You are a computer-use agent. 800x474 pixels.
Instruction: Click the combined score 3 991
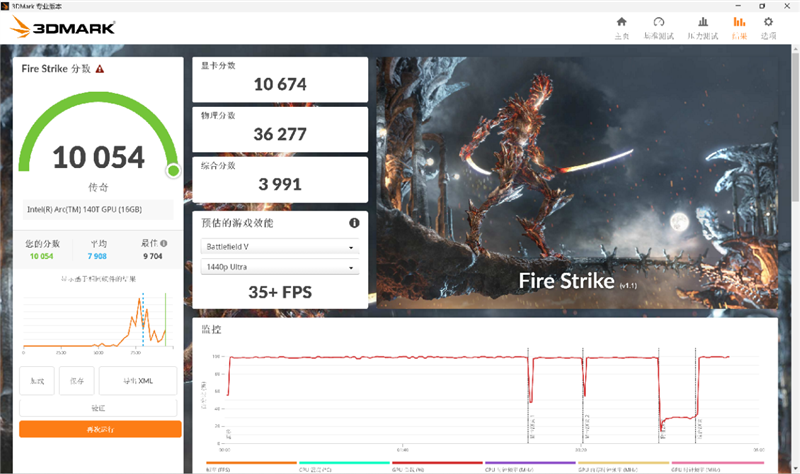click(x=280, y=184)
